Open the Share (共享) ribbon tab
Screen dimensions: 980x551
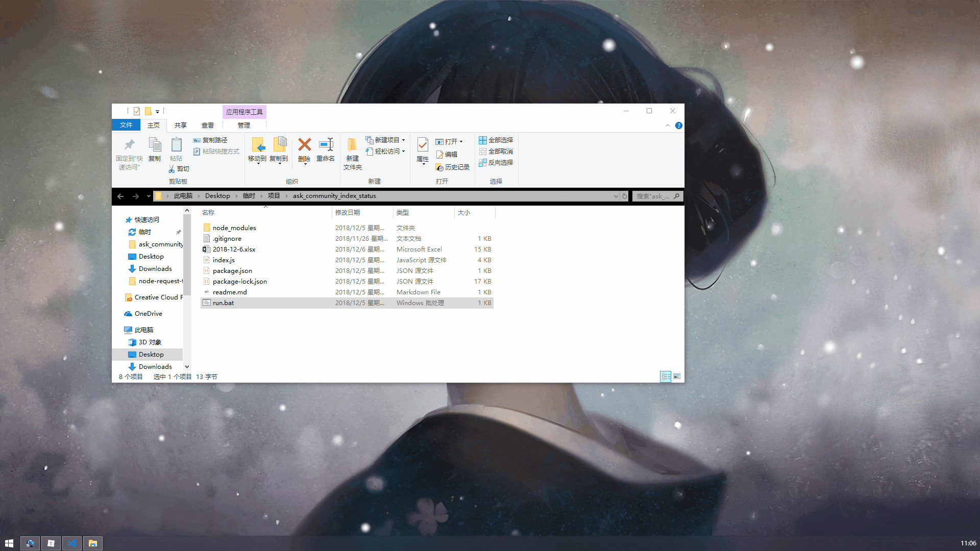(180, 125)
